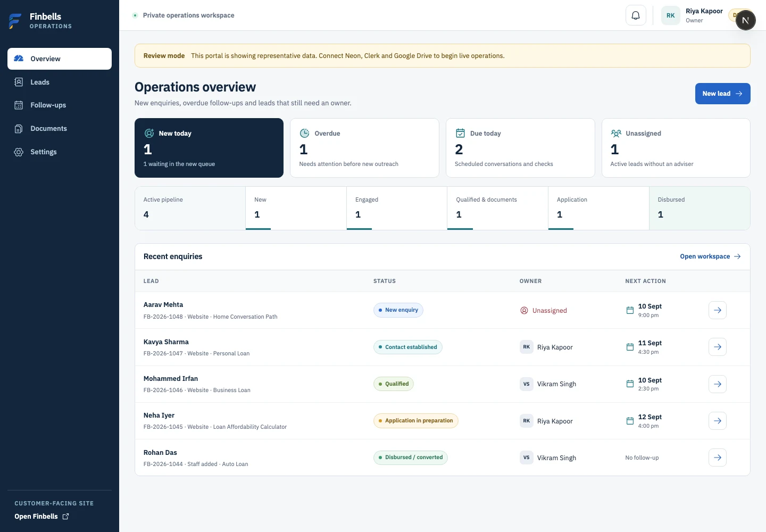This screenshot has height=532, width=766.
Task: Select the Due today summary card
Action: click(520, 148)
